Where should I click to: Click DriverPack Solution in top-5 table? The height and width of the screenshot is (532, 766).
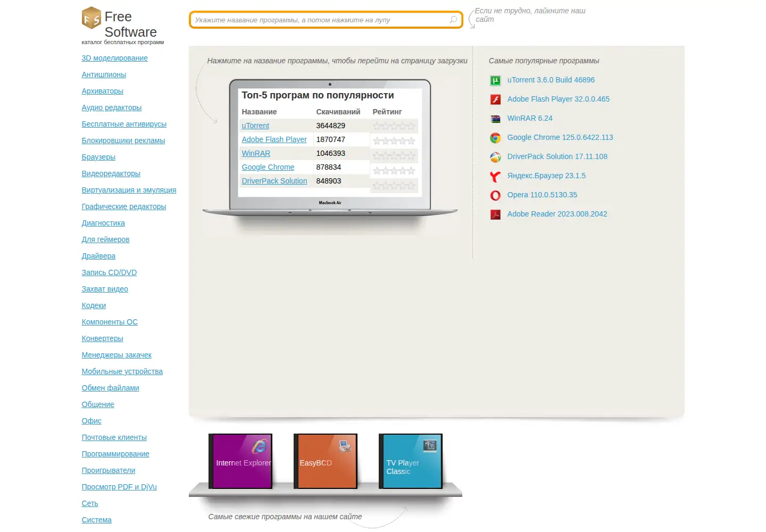[x=274, y=181]
